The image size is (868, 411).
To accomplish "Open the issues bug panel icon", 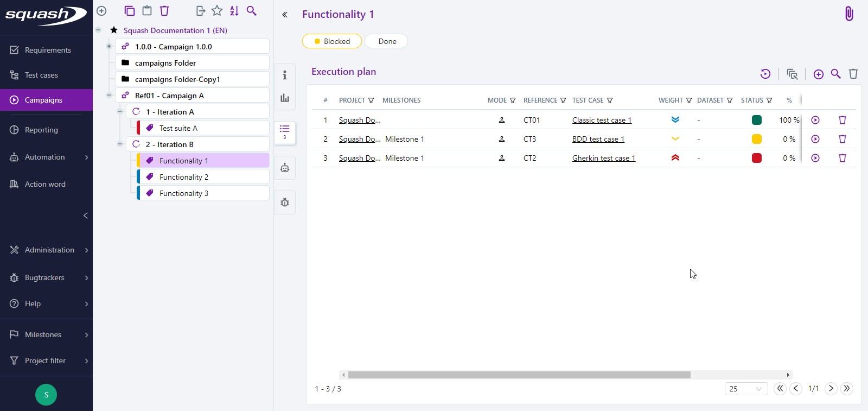I will [285, 203].
